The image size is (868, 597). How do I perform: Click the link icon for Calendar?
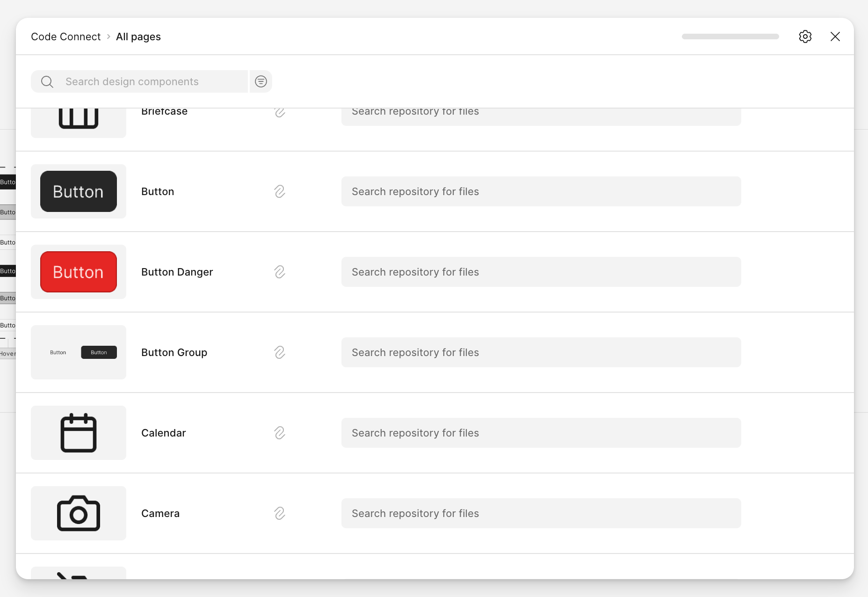(x=280, y=433)
